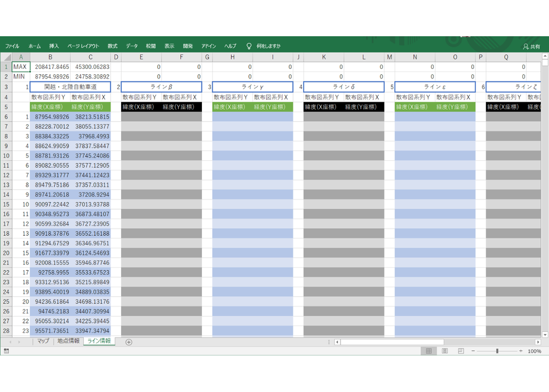Open the 挿入 ribbon tab
The height and width of the screenshot is (392, 549).
[54, 46]
